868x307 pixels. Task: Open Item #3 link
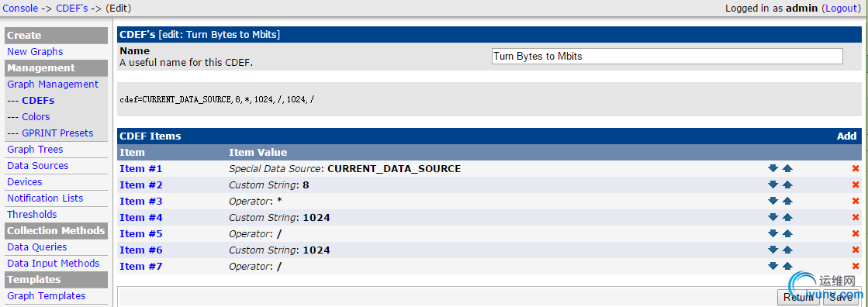tap(140, 202)
